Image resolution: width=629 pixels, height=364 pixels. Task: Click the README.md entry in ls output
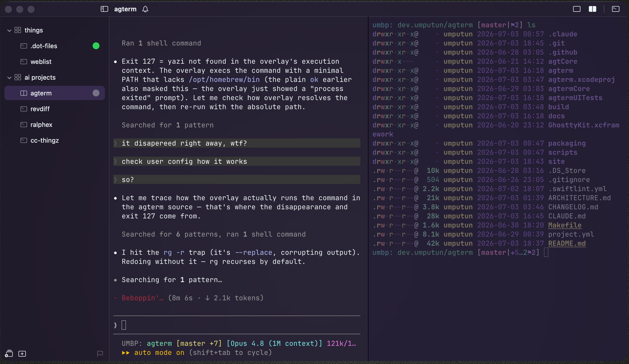click(567, 243)
